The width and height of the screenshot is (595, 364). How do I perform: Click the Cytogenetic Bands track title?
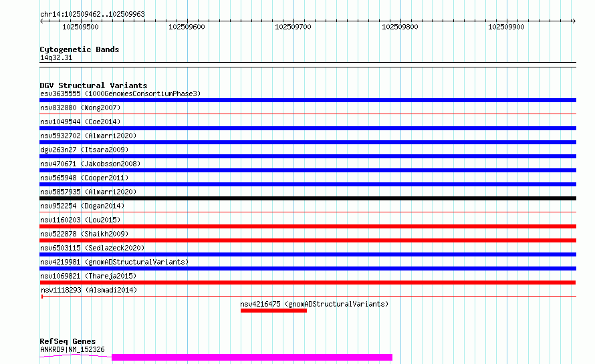80,49
